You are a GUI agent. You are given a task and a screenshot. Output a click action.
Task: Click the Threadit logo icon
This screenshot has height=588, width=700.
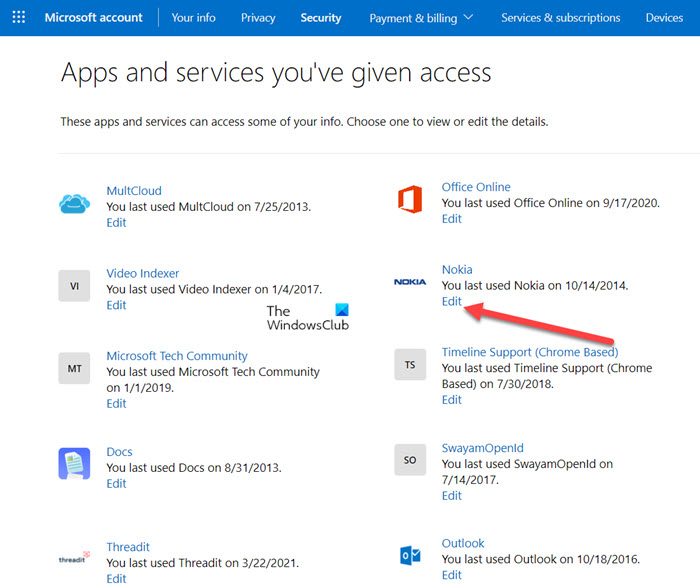[75, 560]
